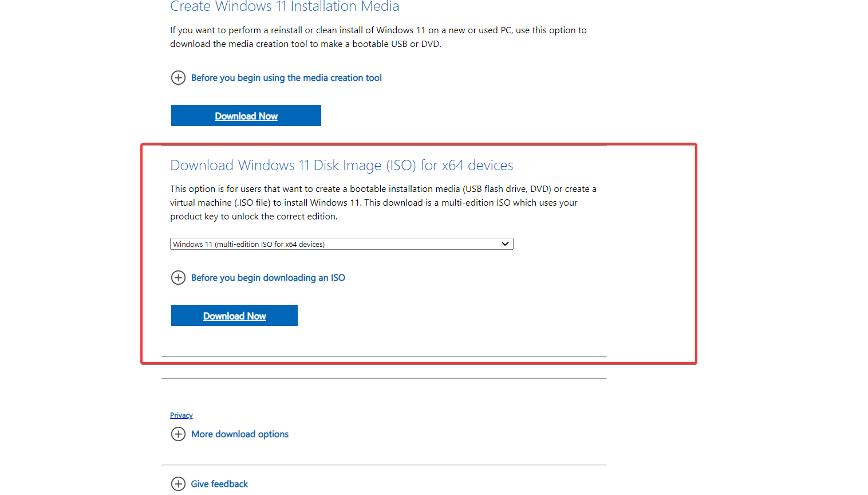
Task: Expand 'More download options' section
Action: (x=240, y=434)
